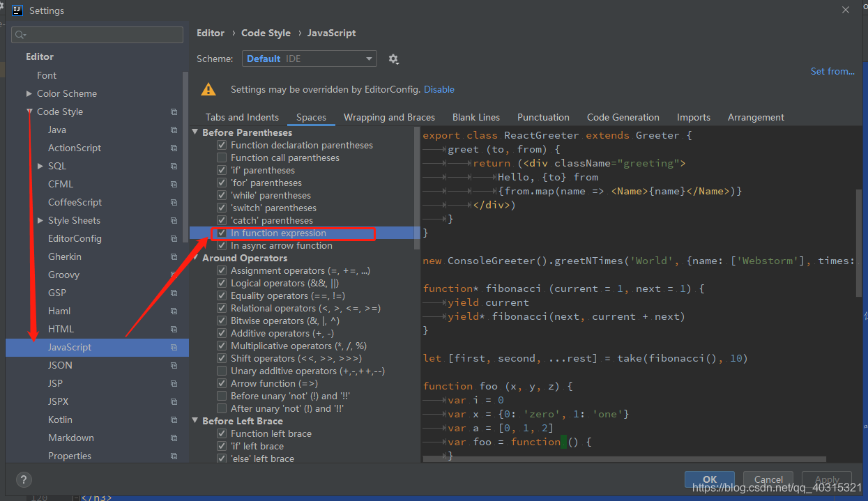
Task: Click the IntelliJ logo in Settings title bar
Action: pyautogui.click(x=17, y=10)
